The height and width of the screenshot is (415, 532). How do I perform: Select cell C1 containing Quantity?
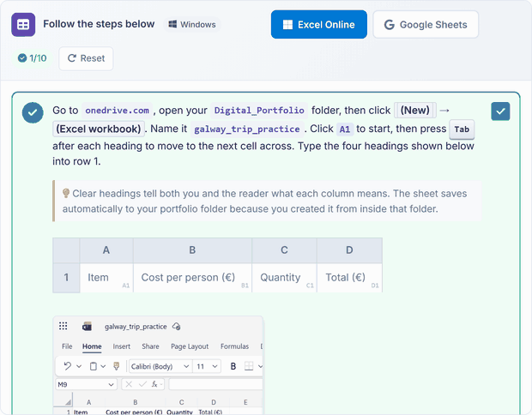point(284,278)
